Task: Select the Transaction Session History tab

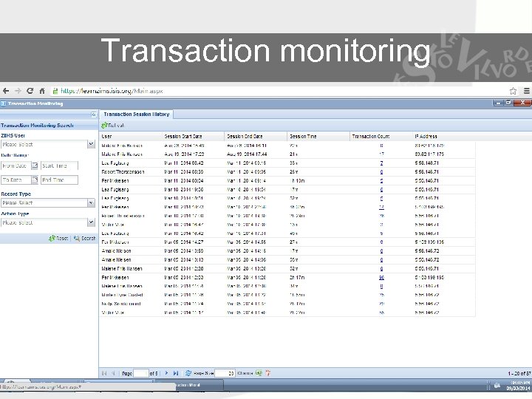Action: tap(137, 115)
